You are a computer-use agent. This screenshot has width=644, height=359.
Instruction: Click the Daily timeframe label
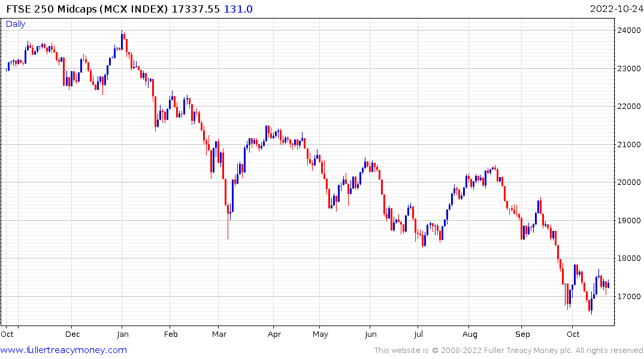tap(16, 24)
